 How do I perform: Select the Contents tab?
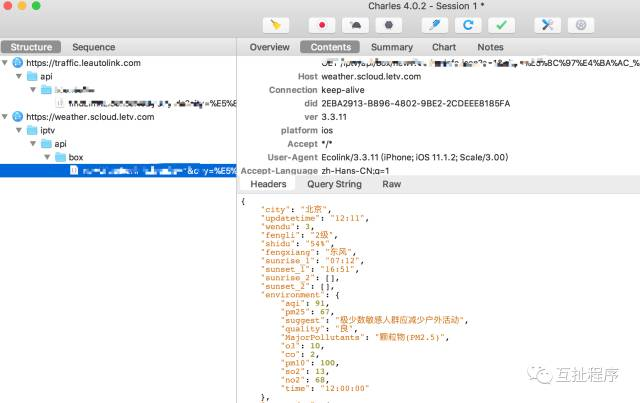[330, 47]
